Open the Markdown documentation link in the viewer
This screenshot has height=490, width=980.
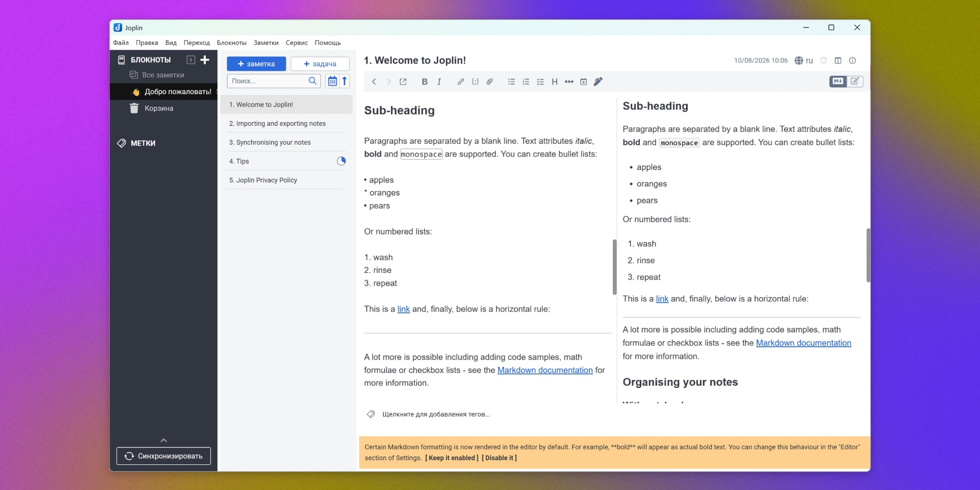(x=804, y=343)
